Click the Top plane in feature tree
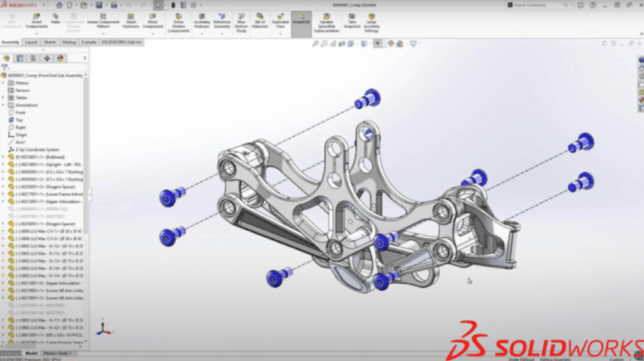This screenshot has width=644, height=361. (19, 119)
